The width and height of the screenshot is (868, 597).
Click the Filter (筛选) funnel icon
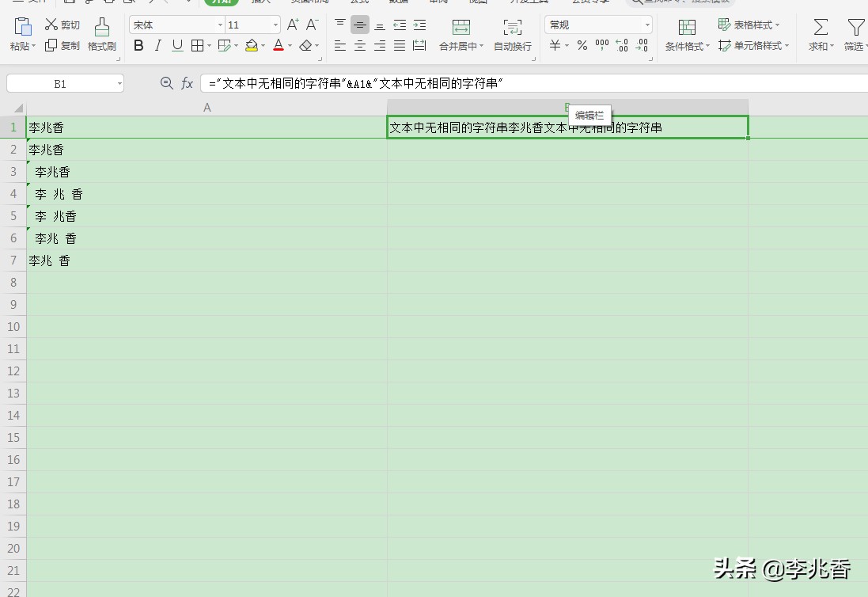856,27
